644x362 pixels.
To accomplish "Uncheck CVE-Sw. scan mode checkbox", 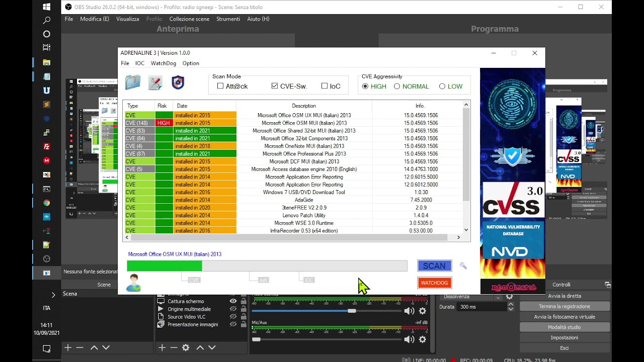I will pos(274,86).
